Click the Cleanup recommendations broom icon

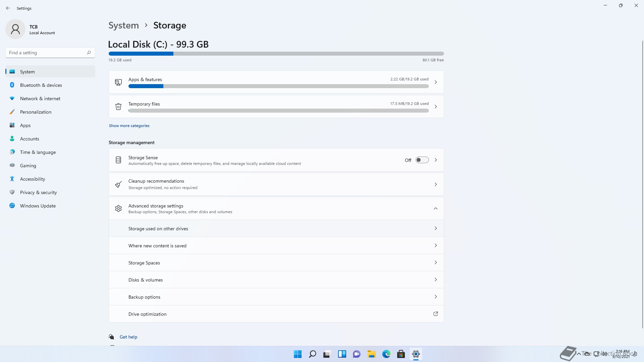(118, 184)
